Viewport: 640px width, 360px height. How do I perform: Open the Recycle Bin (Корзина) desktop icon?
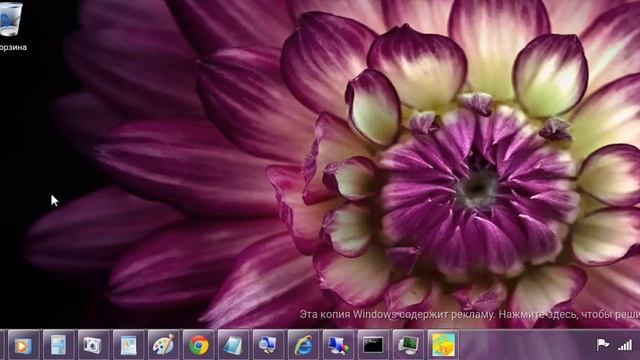pos(11,27)
